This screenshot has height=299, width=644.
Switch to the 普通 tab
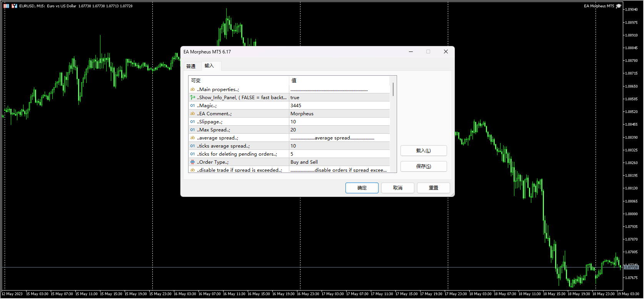[x=191, y=66]
